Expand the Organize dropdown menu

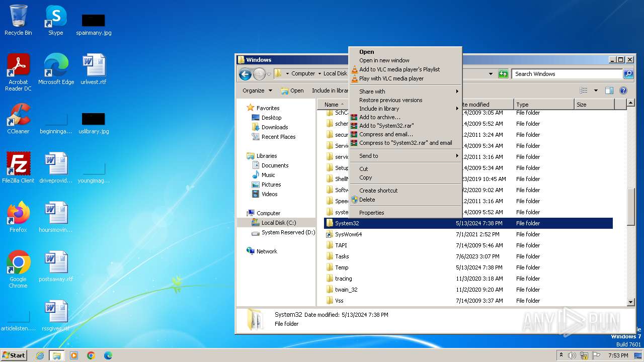257,90
